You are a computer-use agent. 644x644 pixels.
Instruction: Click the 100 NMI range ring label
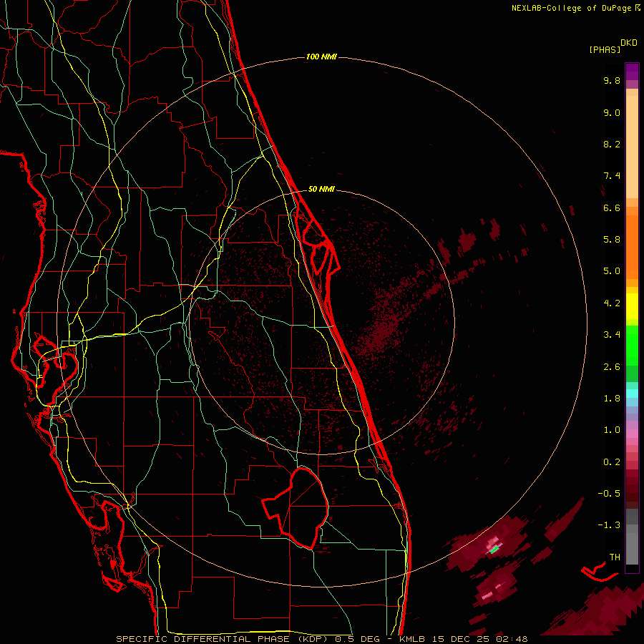pos(321,57)
